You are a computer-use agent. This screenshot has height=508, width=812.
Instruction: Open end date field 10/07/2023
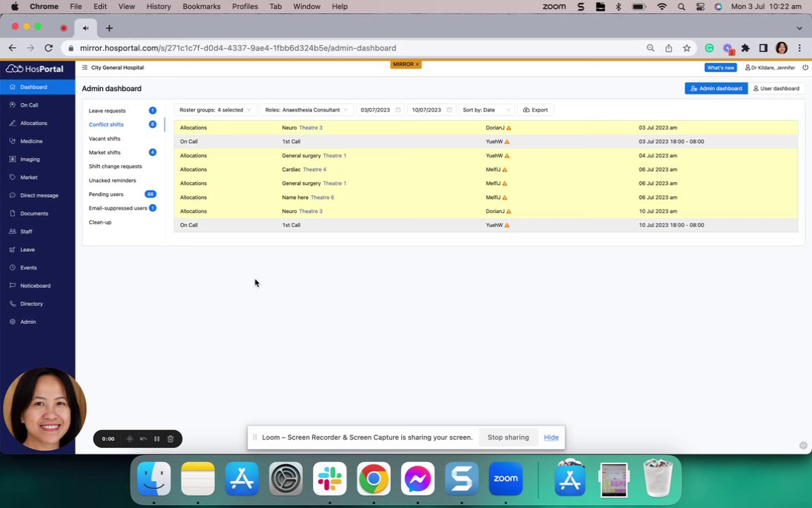tap(431, 110)
